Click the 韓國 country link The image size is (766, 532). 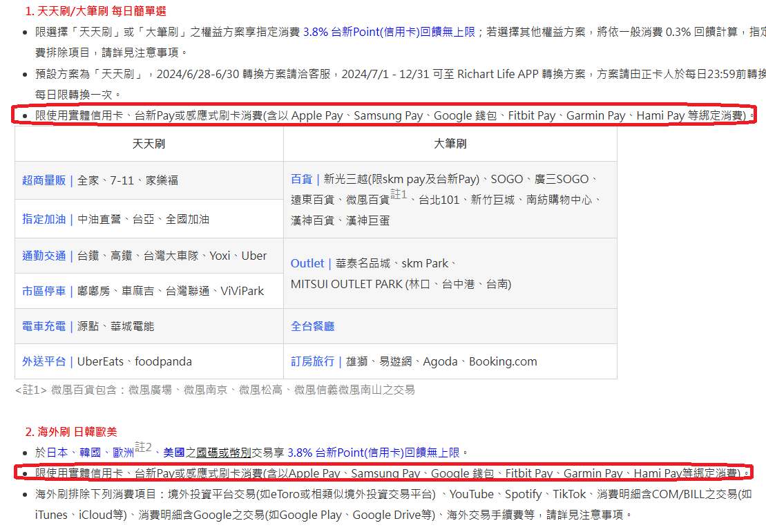(90, 453)
